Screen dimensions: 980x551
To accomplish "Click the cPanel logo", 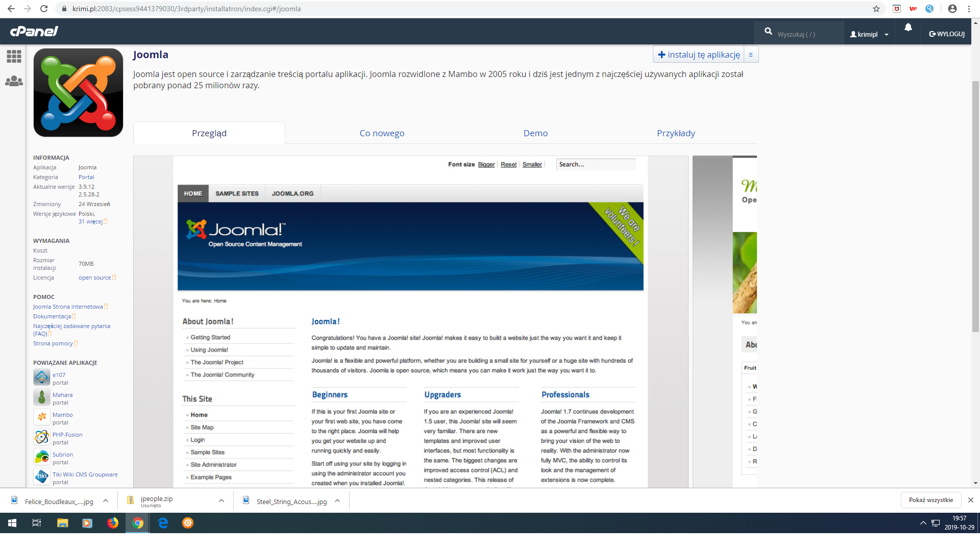I will click(34, 31).
